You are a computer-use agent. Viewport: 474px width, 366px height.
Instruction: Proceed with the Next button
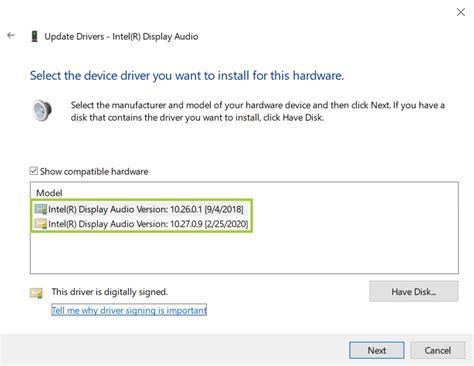pyautogui.click(x=377, y=350)
